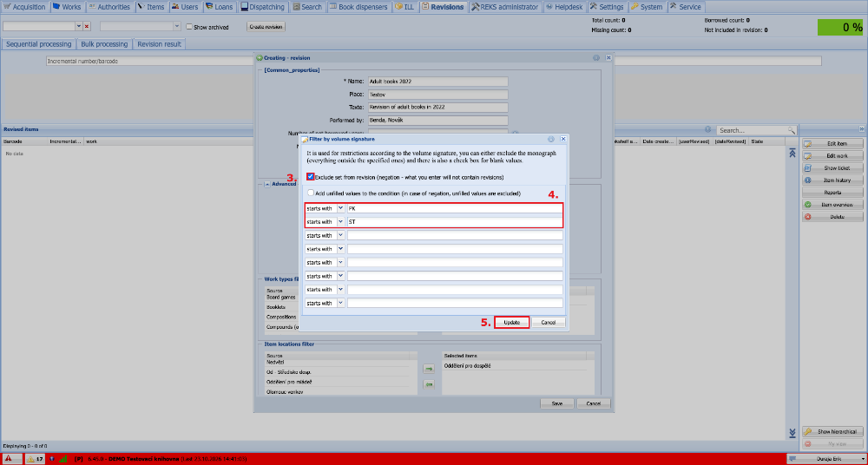
Task: Open the fifth starts with condition dropdown
Action: pos(340,262)
